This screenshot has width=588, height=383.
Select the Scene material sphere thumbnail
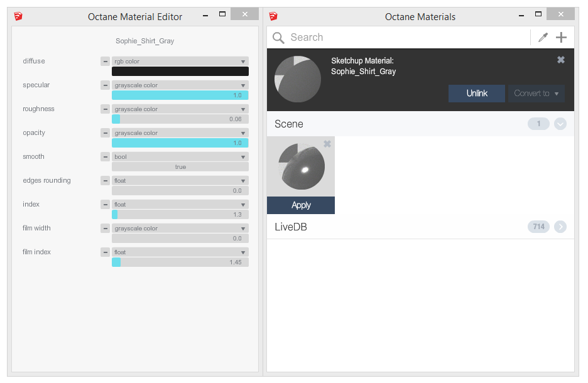click(x=302, y=166)
